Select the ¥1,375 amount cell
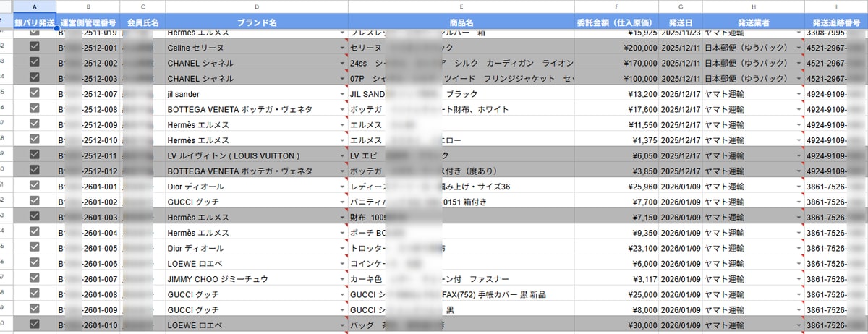The width and height of the screenshot is (868, 334). coord(616,140)
